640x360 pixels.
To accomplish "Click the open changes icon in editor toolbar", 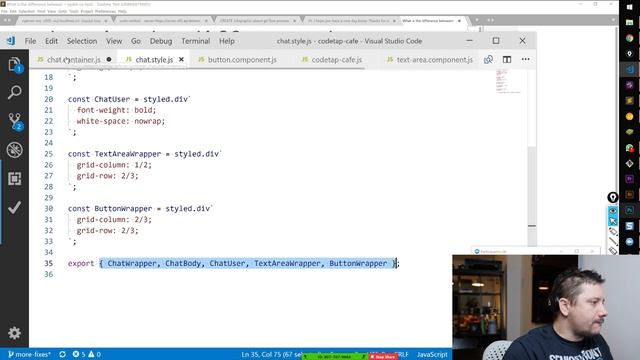I will [488, 60].
